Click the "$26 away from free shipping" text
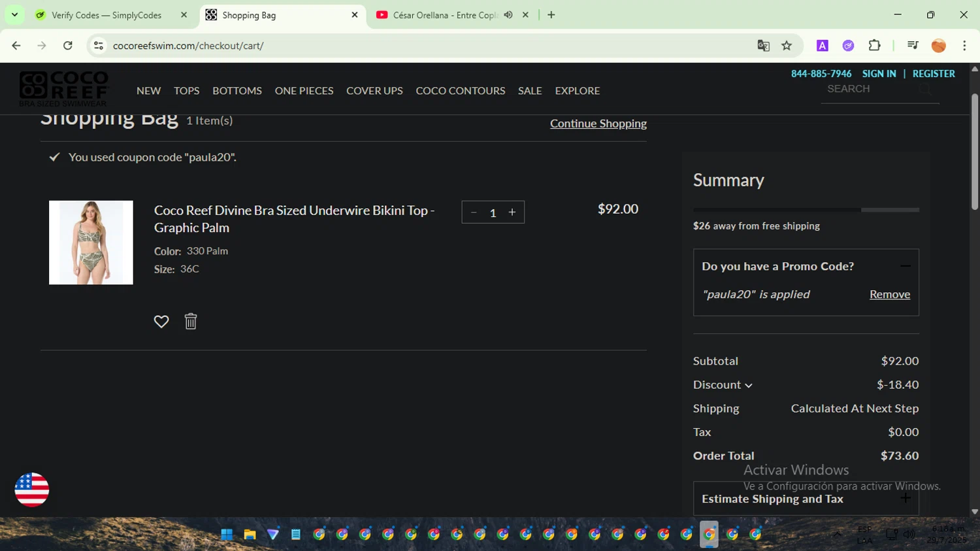The image size is (980, 551). click(x=757, y=226)
